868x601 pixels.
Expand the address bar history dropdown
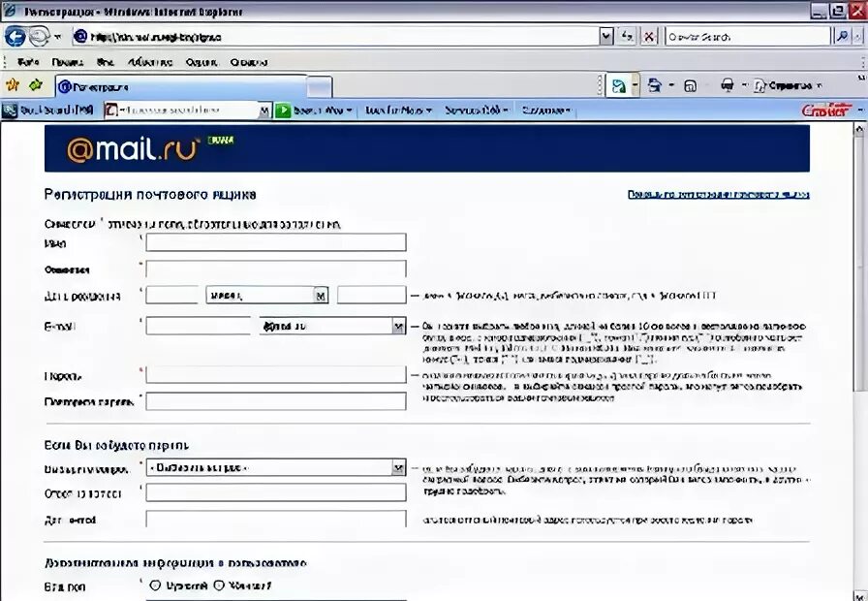click(606, 37)
